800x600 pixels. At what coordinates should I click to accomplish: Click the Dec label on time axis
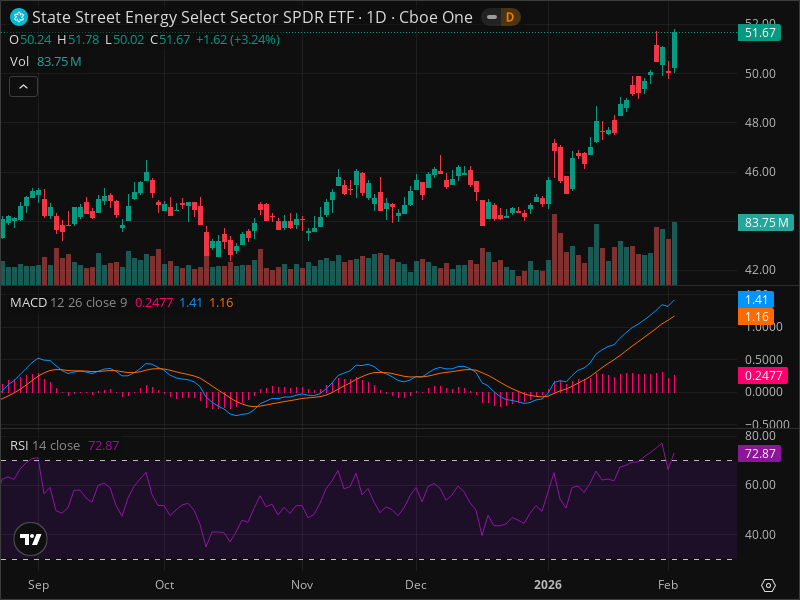point(416,585)
